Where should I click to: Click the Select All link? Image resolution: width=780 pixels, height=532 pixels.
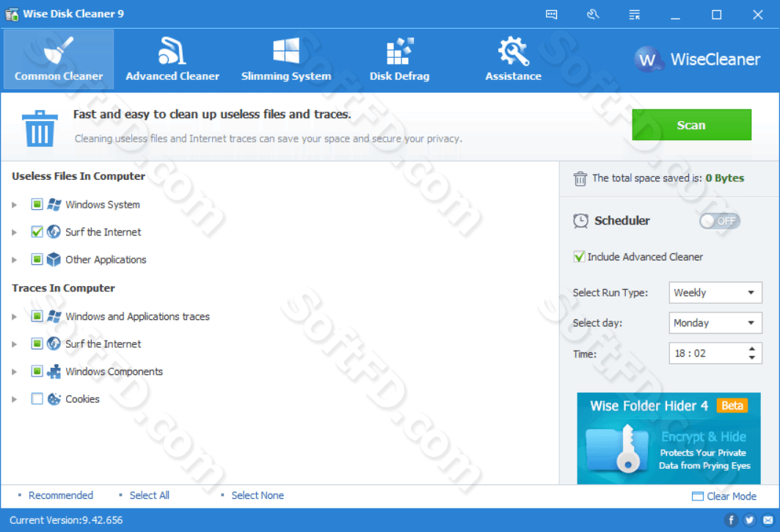[149, 495]
